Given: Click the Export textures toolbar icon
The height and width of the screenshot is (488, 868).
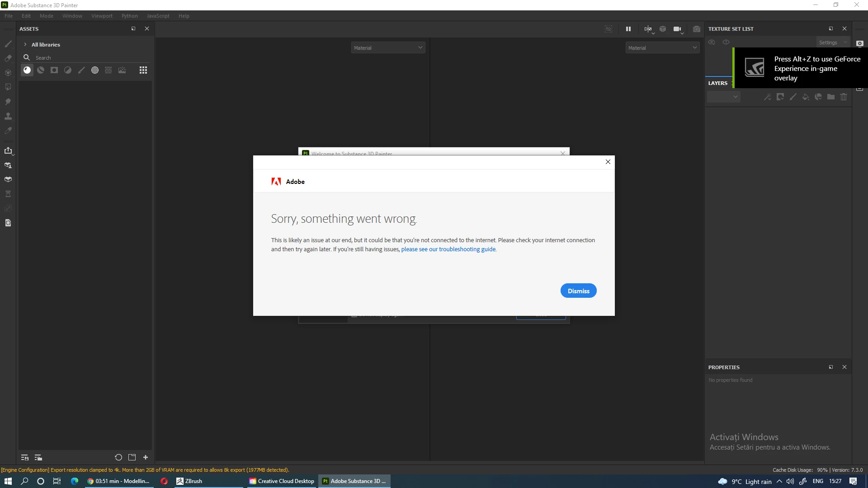Looking at the screenshot, I should (x=8, y=151).
